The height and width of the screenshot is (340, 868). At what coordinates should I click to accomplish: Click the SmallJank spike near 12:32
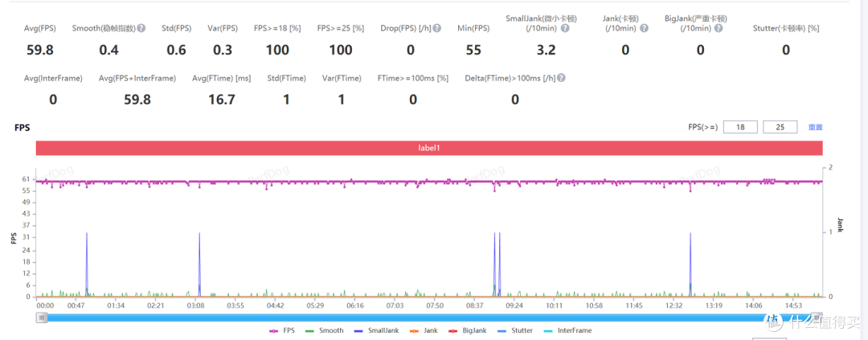point(690,264)
